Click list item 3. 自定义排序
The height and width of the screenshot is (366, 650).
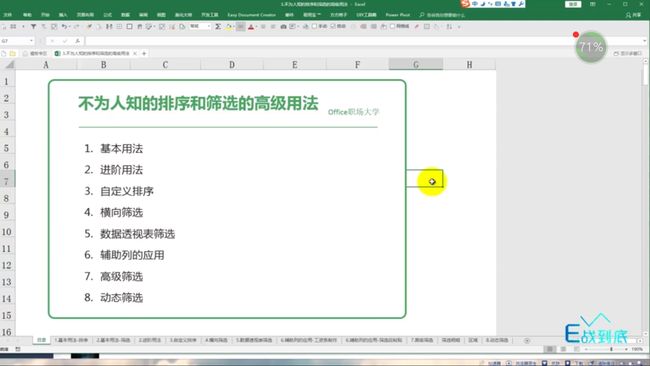(x=119, y=191)
